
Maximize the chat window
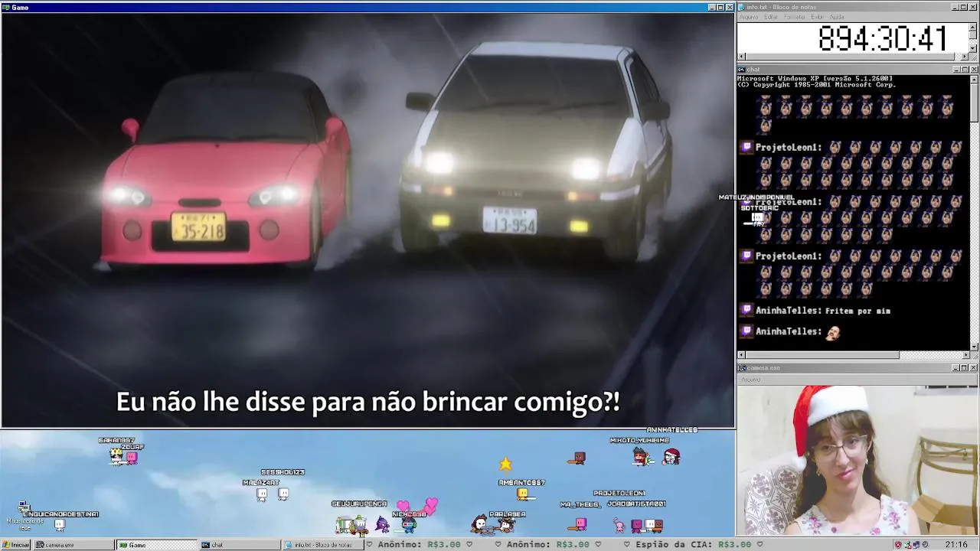tap(965, 70)
